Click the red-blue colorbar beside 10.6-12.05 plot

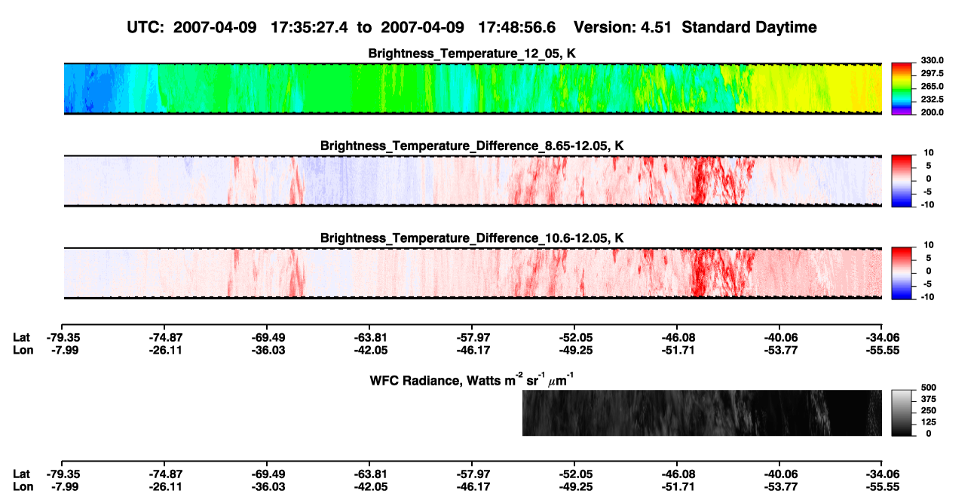point(902,273)
